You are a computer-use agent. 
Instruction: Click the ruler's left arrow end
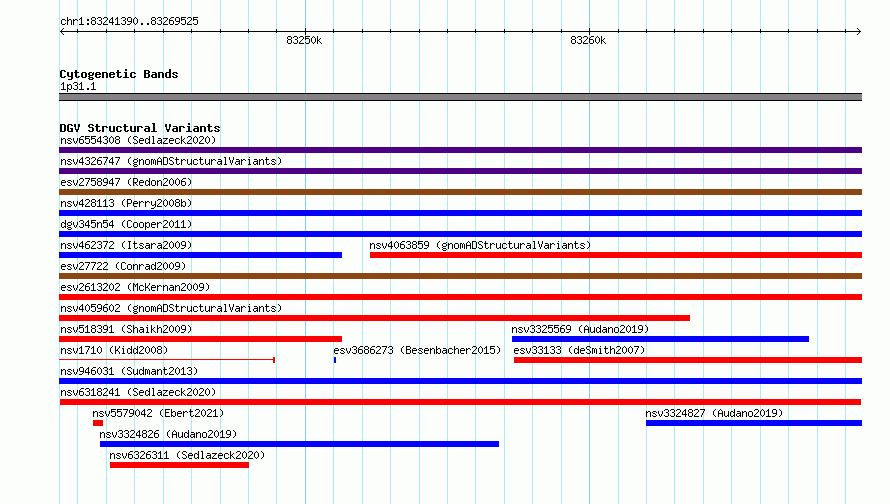(62, 32)
